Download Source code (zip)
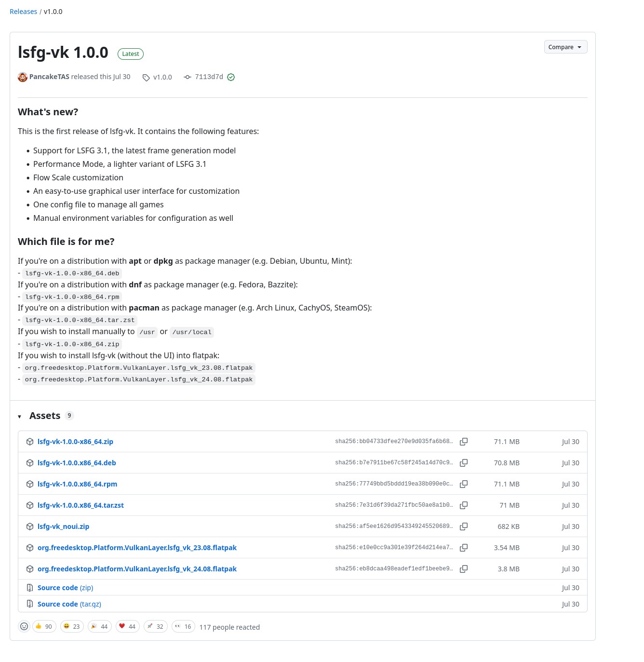The image size is (644, 662). [65, 588]
